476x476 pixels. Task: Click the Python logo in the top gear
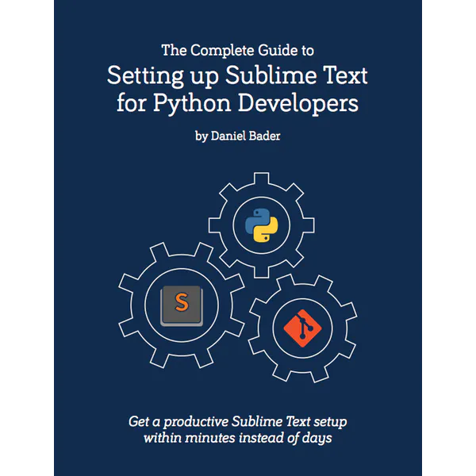pyautogui.click(x=261, y=225)
